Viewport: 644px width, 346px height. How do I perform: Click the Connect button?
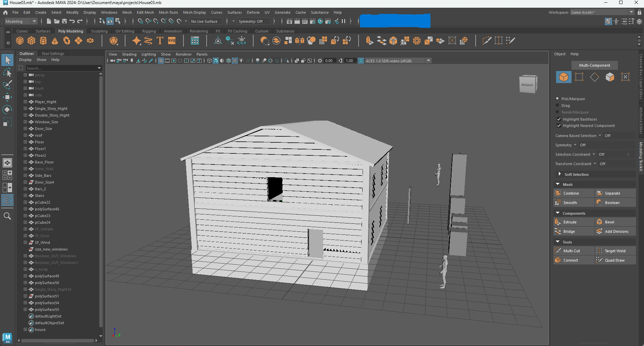click(574, 260)
